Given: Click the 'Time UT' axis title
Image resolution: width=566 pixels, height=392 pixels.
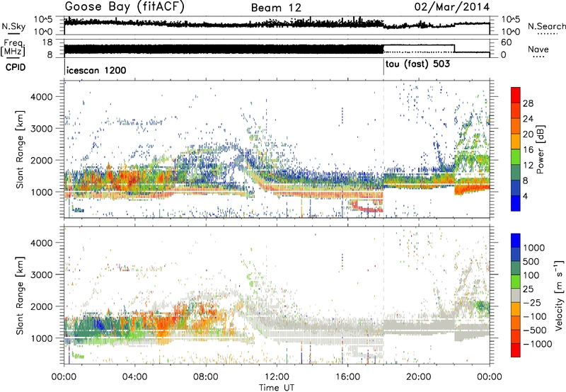Looking at the screenshot, I should point(277,388).
